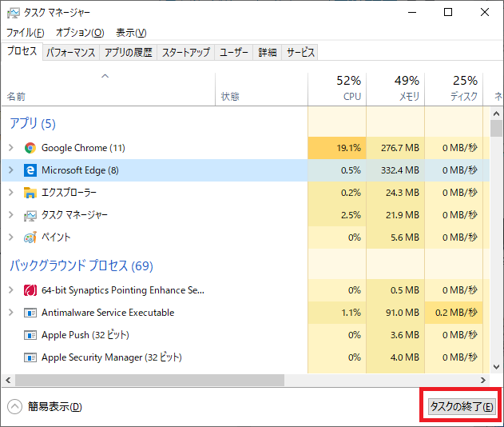Select the Google Chrome (11) row name

tap(83, 148)
